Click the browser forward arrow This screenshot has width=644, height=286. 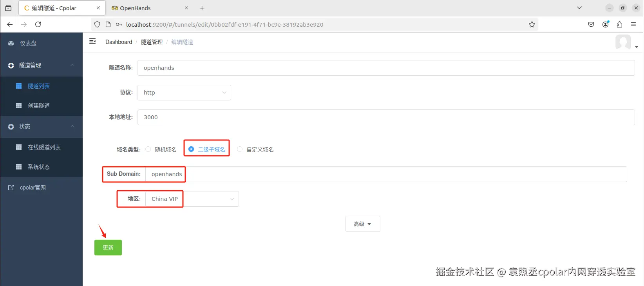coord(24,24)
